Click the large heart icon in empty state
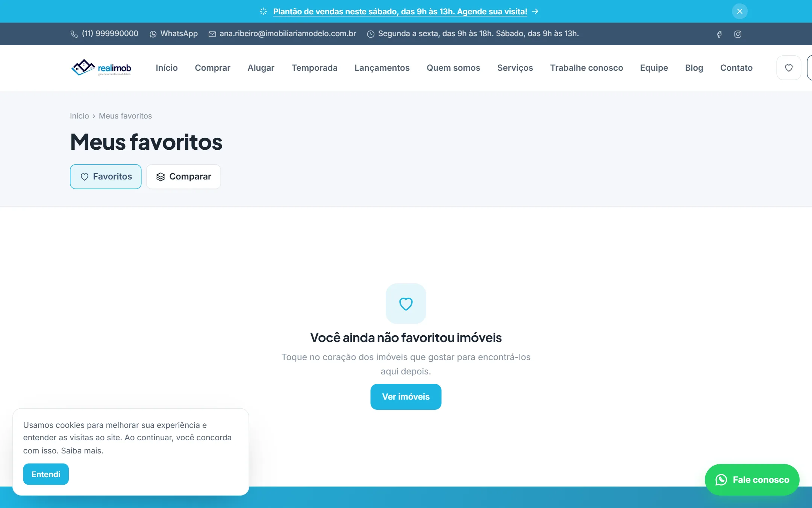This screenshot has height=508, width=812. click(406, 304)
